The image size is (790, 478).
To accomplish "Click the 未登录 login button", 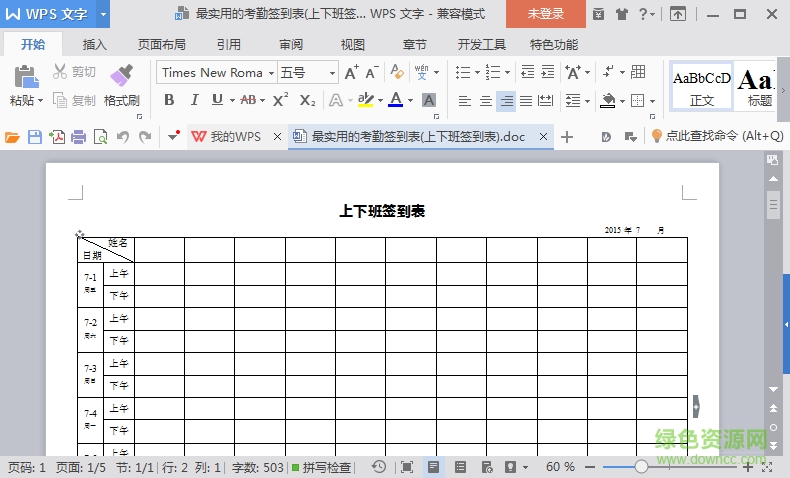I will point(546,14).
